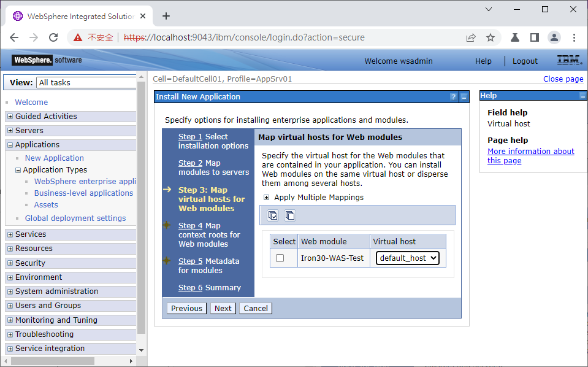The height and width of the screenshot is (367, 588).
Task: Expand the Users and Groups node
Action: tap(10, 306)
